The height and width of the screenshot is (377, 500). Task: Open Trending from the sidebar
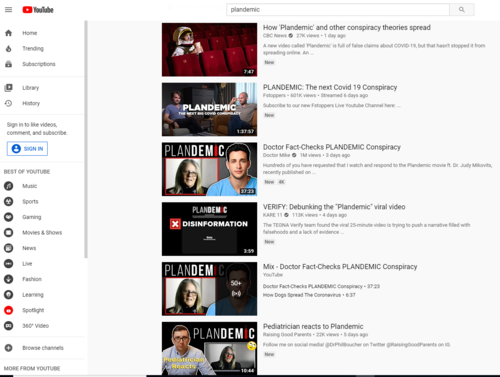pyautogui.click(x=33, y=48)
